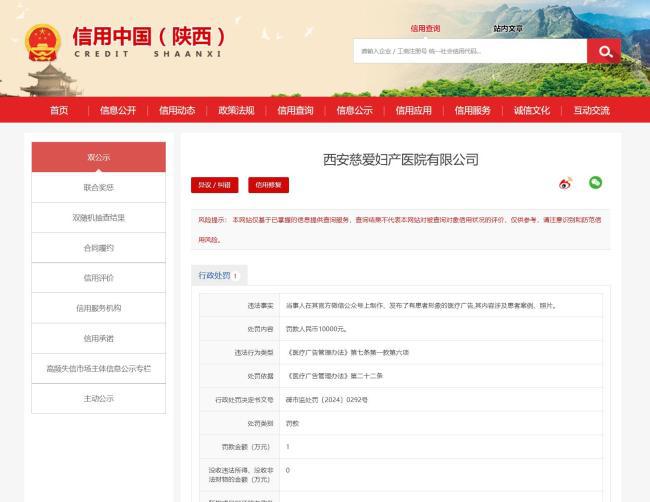
Task: Open 政策法规 in the navigation bar
Action: click(236, 110)
